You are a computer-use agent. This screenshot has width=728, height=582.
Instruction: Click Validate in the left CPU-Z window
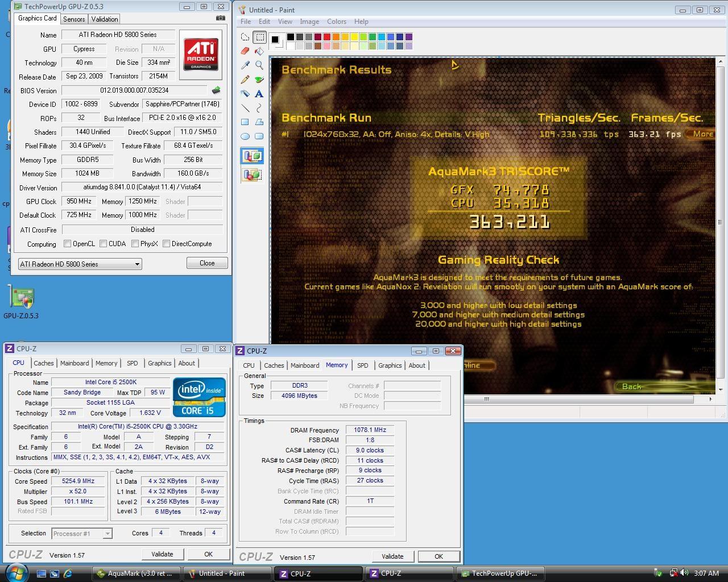coord(162,554)
